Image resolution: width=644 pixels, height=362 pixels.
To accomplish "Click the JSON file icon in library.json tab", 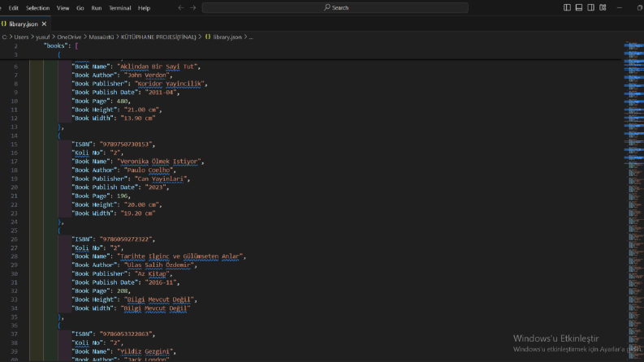I will [x=4, y=24].
